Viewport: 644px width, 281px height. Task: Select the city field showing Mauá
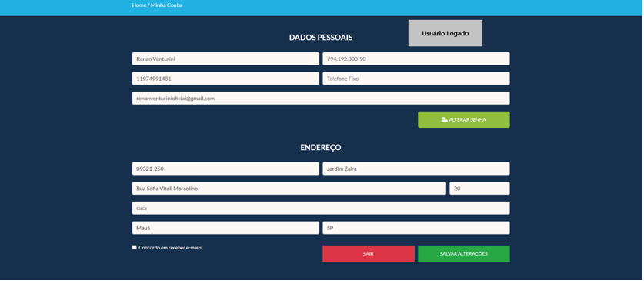tap(225, 228)
